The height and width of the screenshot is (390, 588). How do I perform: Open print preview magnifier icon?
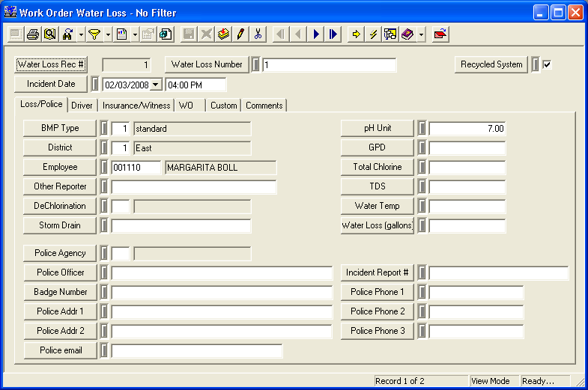coord(50,34)
